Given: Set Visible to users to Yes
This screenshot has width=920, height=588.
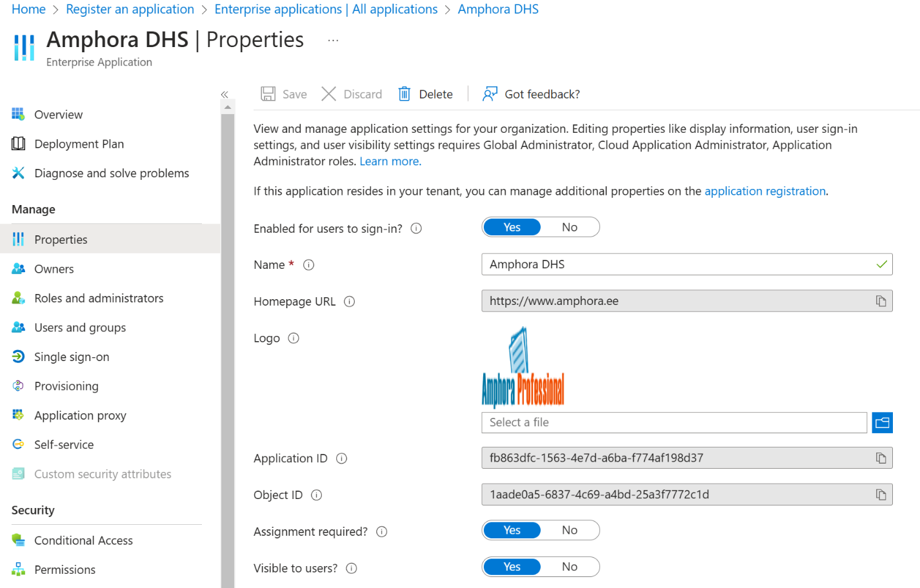Looking at the screenshot, I should (512, 567).
